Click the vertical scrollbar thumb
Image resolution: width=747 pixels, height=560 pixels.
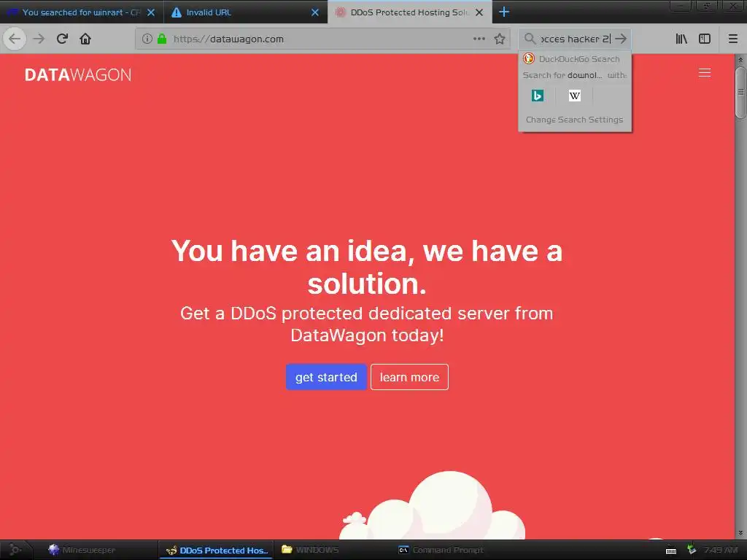pos(740,92)
